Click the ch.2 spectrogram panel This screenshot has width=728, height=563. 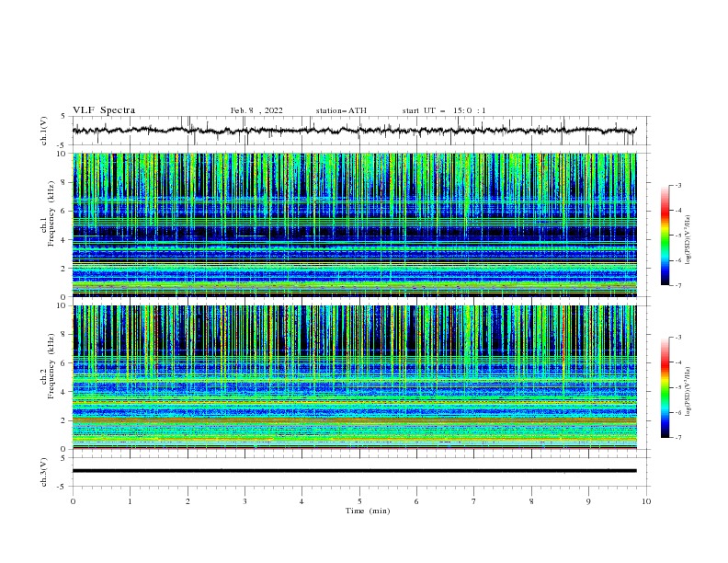point(354,377)
